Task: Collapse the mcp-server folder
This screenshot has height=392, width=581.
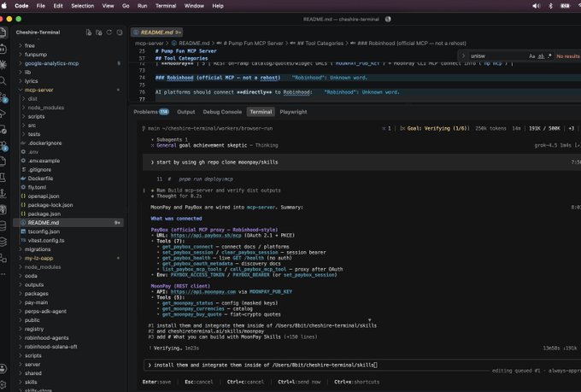Action: pos(39,90)
